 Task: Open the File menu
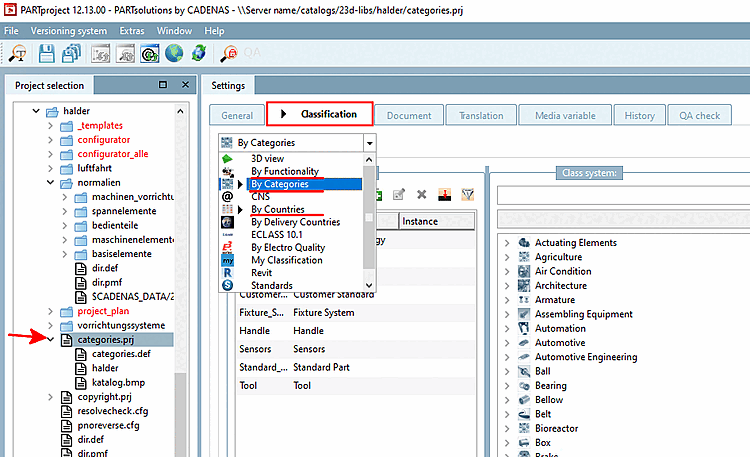coord(11,31)
